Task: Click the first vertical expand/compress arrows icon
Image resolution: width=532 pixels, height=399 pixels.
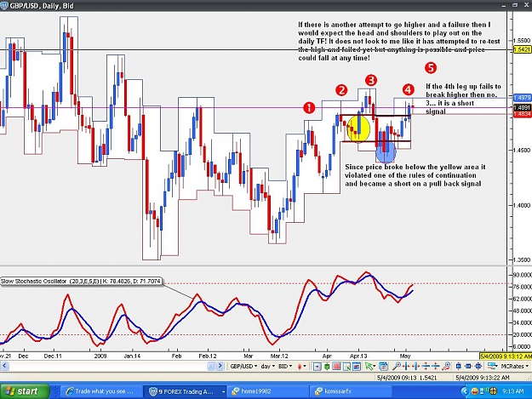Action: 426,367
